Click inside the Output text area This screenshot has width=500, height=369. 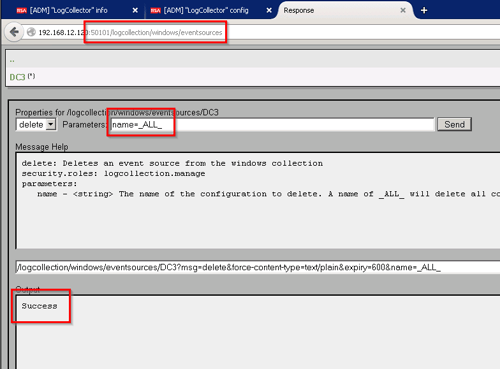258,332
